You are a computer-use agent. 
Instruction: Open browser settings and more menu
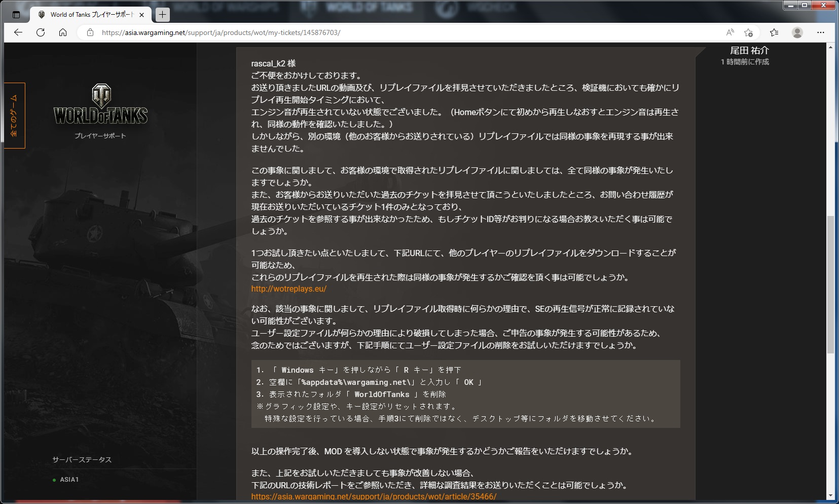[x=821, y=32]
